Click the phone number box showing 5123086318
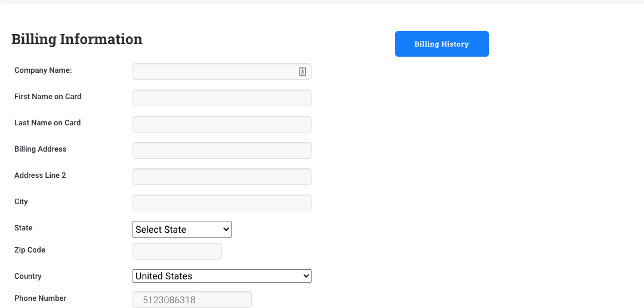Viewport: 644px width, 308px height. click(192, 300)
